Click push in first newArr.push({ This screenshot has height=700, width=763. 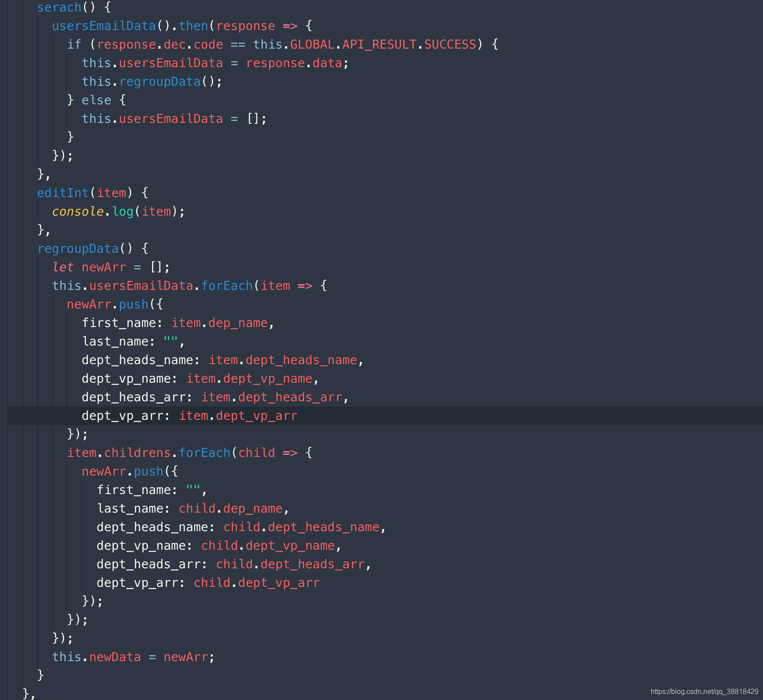(134, 304)
